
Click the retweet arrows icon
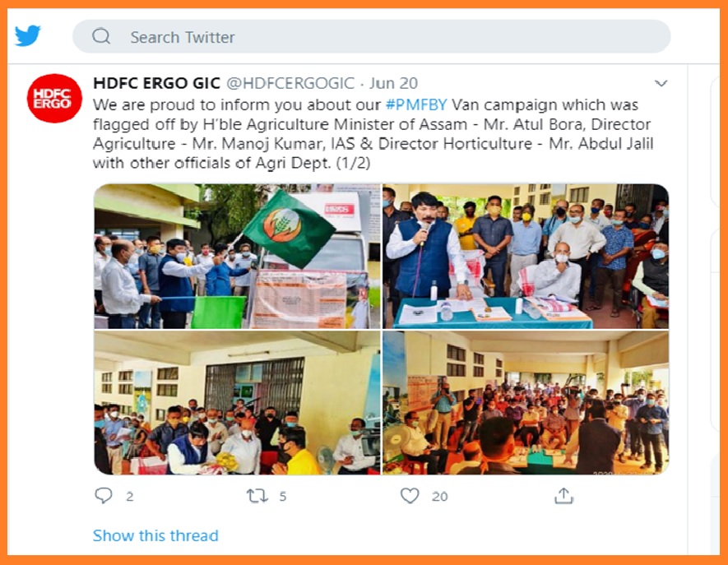[x=257, y=496]
